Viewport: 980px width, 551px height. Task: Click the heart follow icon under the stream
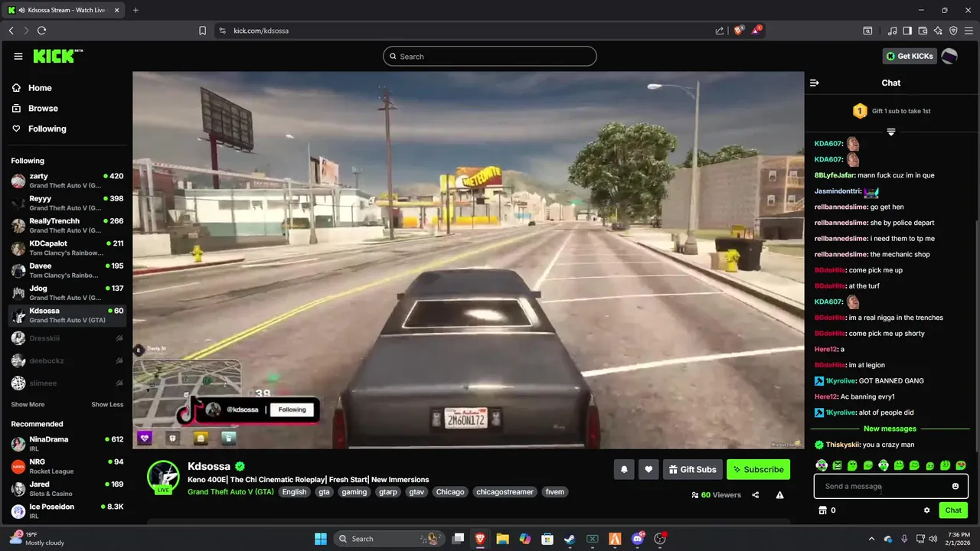coord(648,469)
